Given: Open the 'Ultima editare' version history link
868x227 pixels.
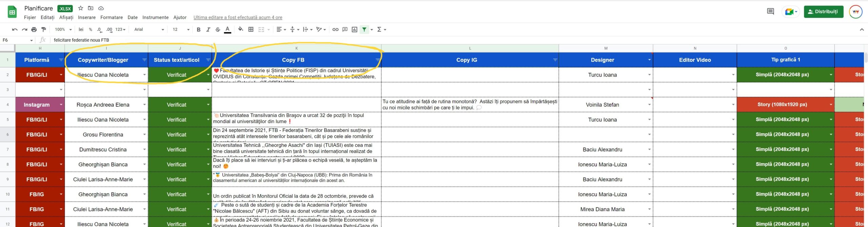Looking at the screenshot, I should pos(238,17).
